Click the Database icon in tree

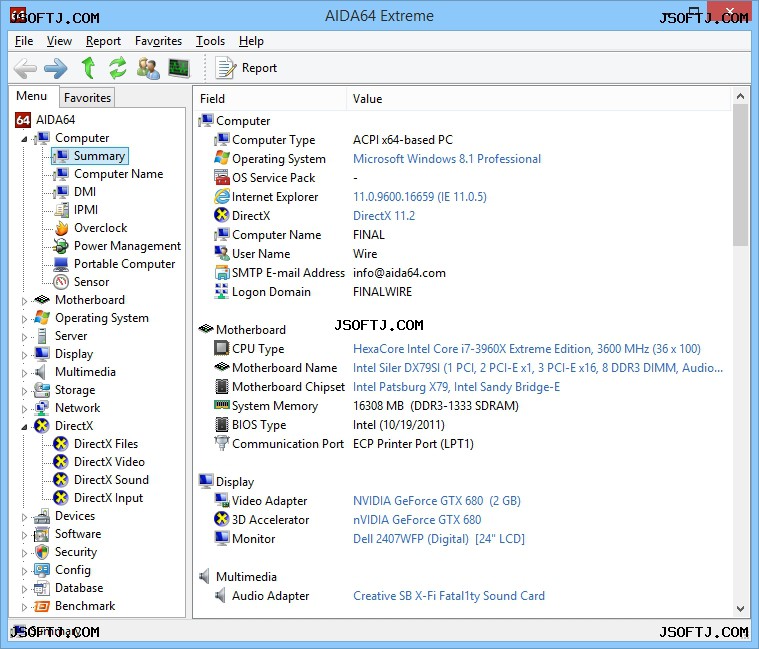(42, 588)
